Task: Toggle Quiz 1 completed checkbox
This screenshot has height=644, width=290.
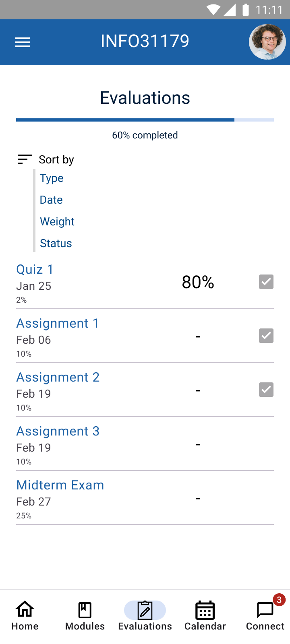Action: (x=266, y=282)
